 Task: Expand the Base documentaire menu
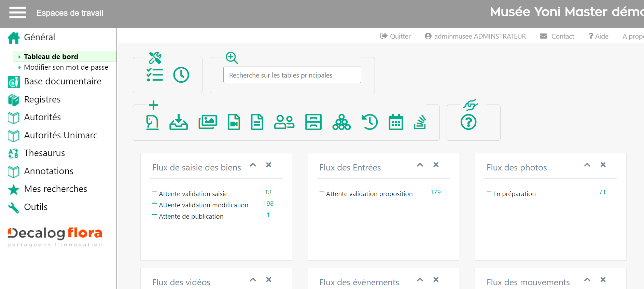[x=62, y=82]
